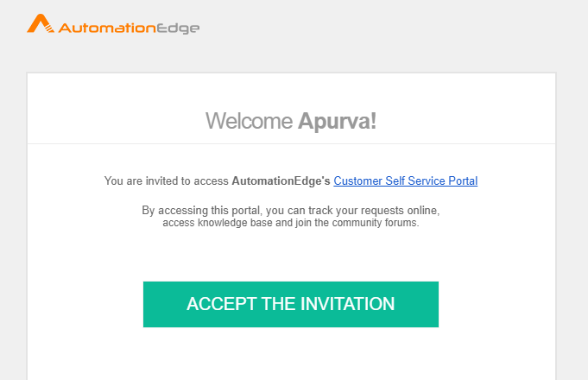Click the ACCEPT THE INVITATION button

[291, 304]
